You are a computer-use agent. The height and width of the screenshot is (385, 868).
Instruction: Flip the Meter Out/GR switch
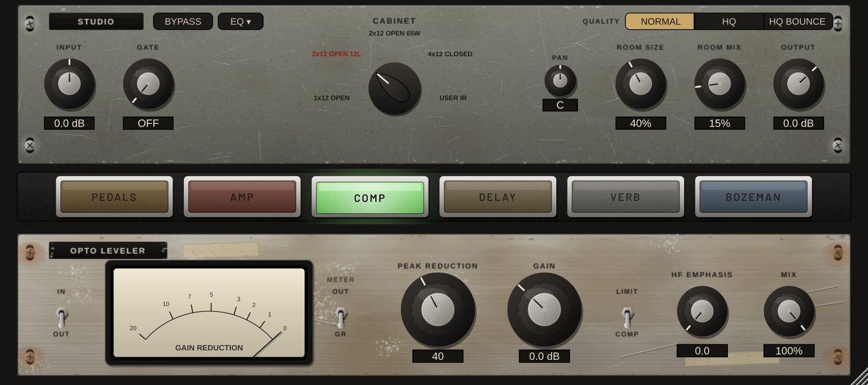340,317
